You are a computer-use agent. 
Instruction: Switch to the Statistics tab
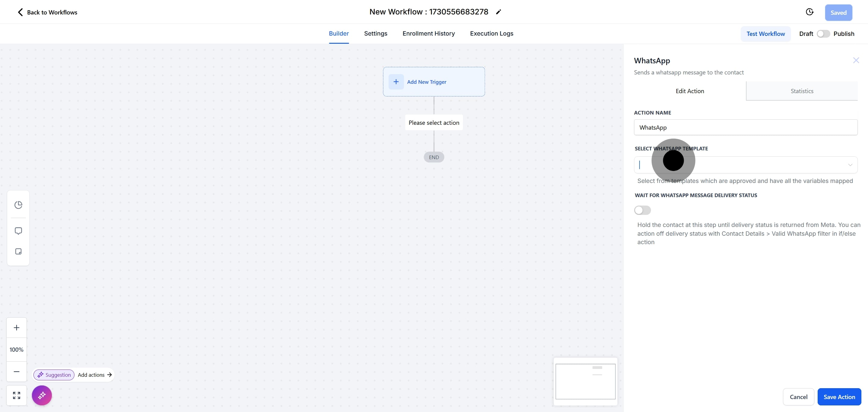[802, 91]
